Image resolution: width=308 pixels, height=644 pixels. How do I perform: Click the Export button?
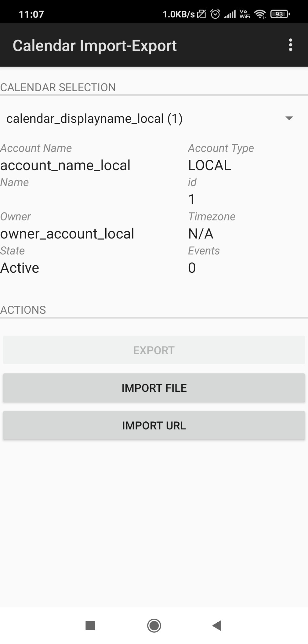coord(154,350)
